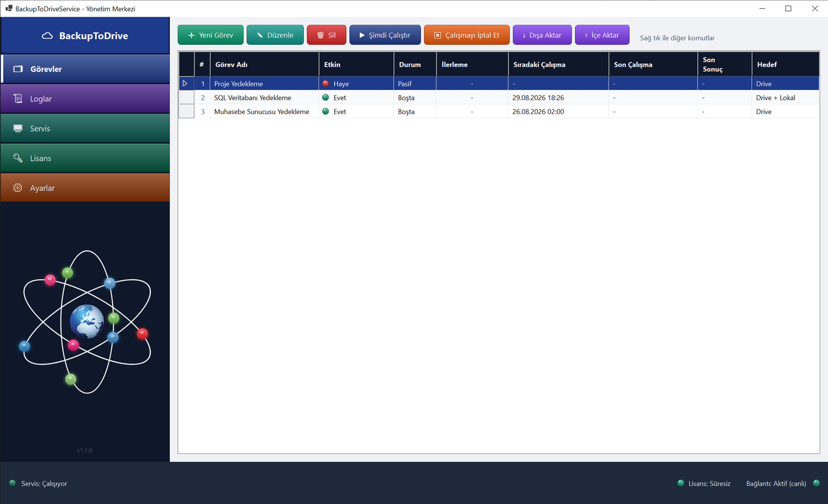Click the green dot after Bağlantı: Aktif
This screenshot has height=504, width=828.
pos(816,483)
